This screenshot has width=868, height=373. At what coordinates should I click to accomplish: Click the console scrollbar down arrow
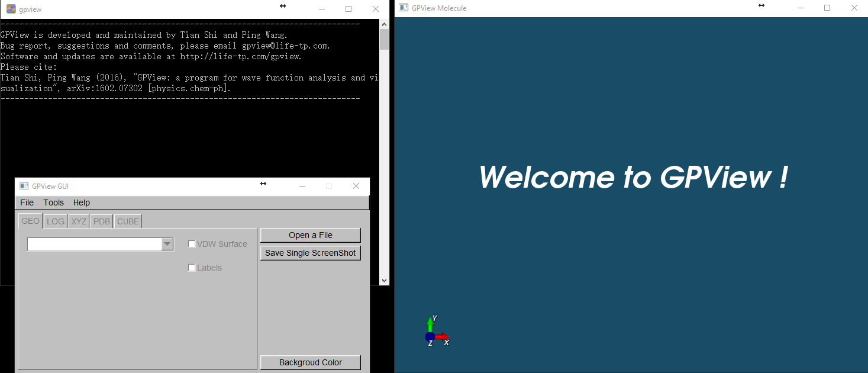[384, 280]
